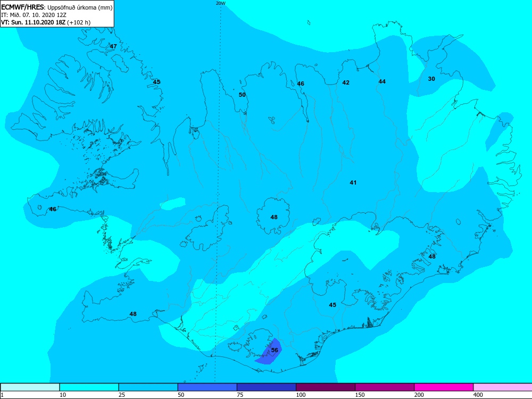Select the 'Uppsöfnuð úrkoma (mm)' title text
Viewport: 532px width, 399px height.
[80, 7]
